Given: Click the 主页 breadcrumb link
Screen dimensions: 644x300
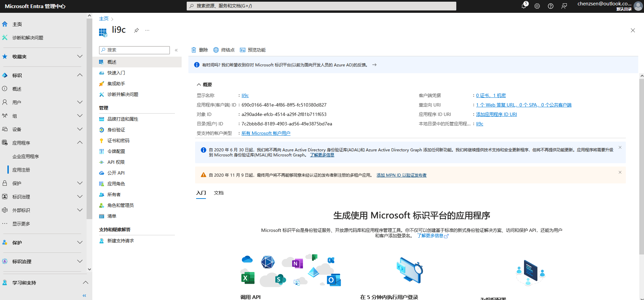Looking at the screenshot, I should (104, 19).
